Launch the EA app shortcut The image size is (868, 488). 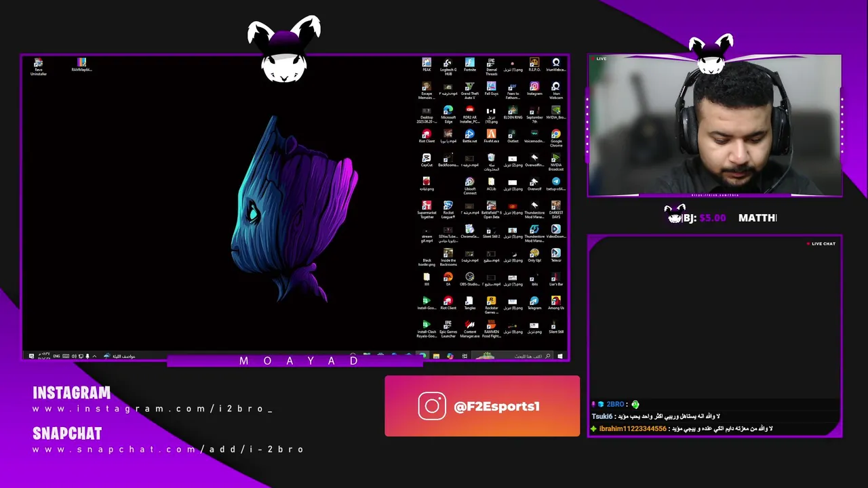pos(448,278)
